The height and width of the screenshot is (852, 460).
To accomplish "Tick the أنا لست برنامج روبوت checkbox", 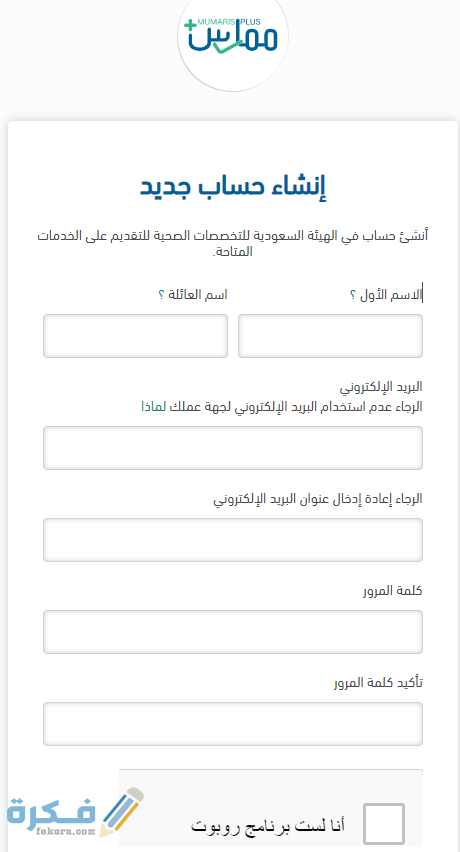I will coord(384,824).
